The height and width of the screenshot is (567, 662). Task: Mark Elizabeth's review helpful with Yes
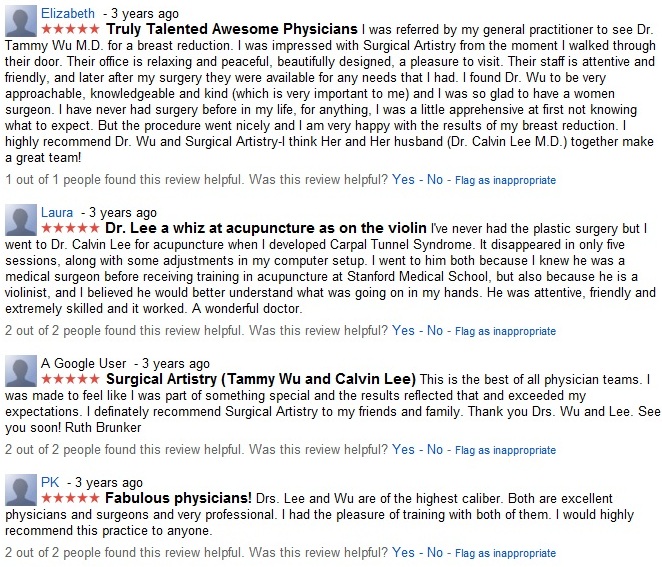coord(403,180)
